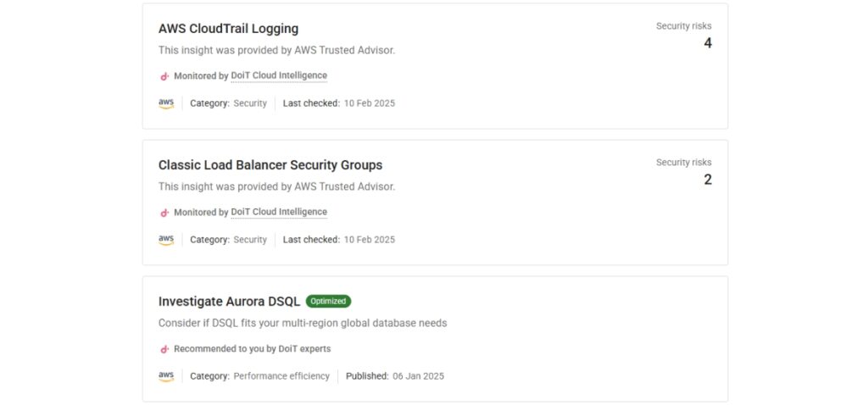Click the DoiT logo icon in Aurora DSQL card
The width and height of the screenshot is (868, 405).
click(x=164, y=349)
